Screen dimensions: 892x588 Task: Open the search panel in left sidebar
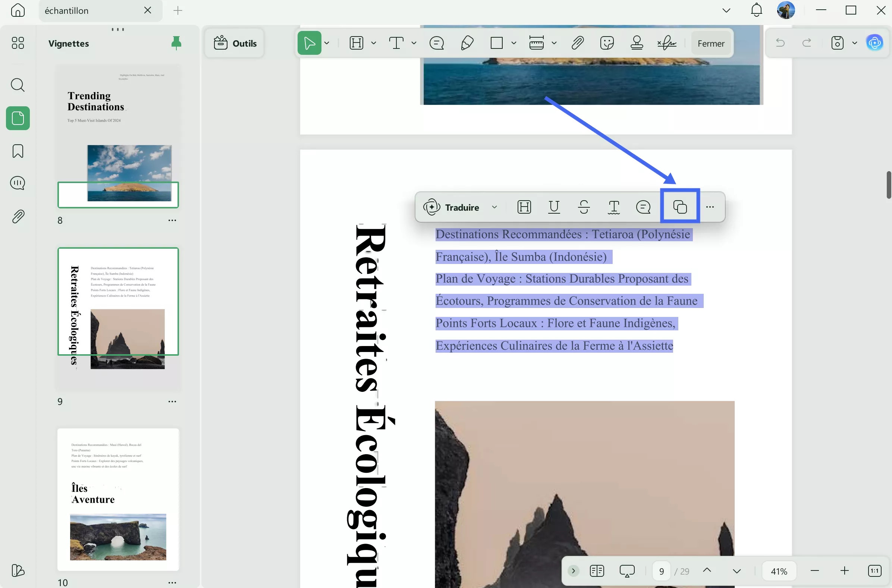click(18, 85)
